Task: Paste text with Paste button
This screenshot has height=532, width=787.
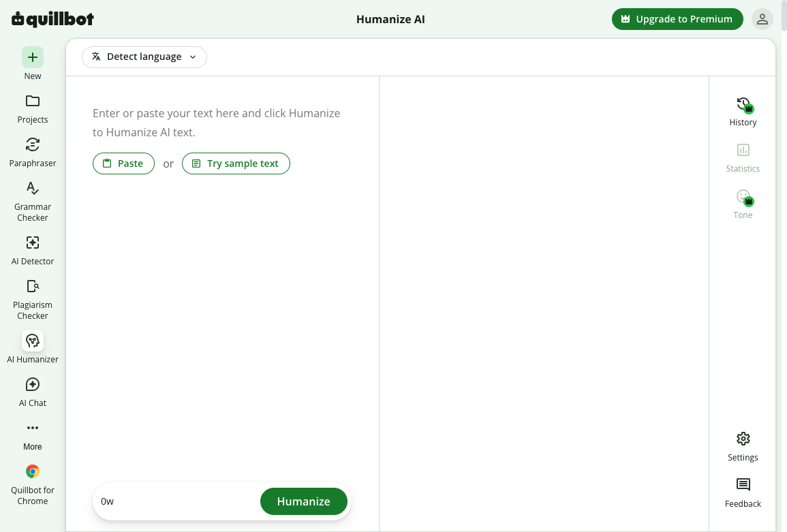Action: (123, 163)
